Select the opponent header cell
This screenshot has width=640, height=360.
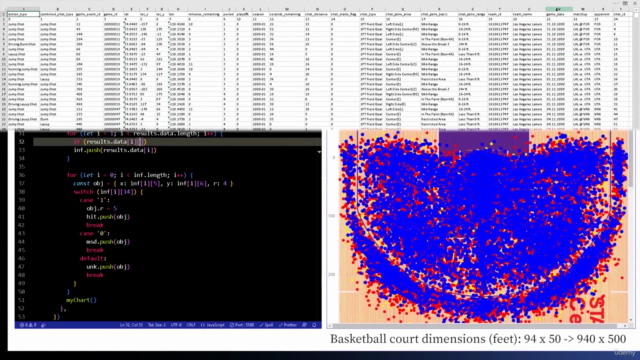click(602, 14)
